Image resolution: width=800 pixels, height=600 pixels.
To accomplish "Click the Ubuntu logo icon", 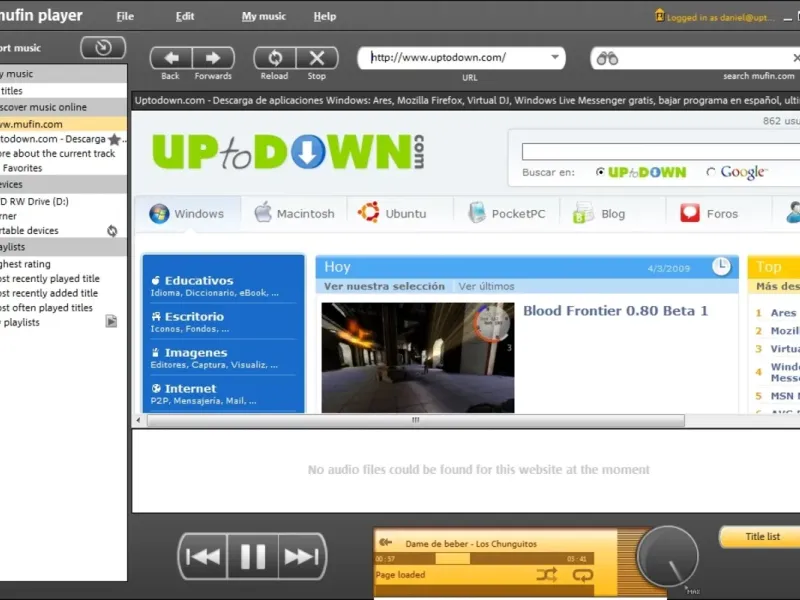I will (x=368, y=212).
